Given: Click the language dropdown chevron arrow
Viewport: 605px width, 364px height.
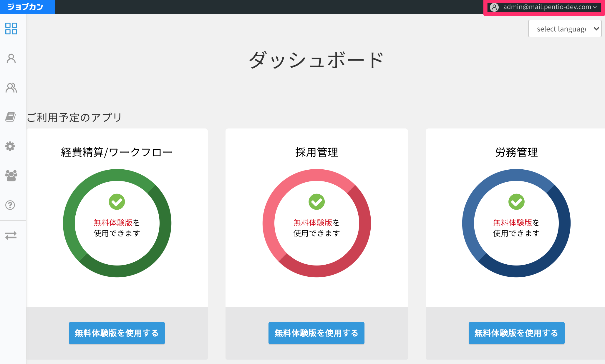Looking at the screenshot, I should click(x=596, y=29).
